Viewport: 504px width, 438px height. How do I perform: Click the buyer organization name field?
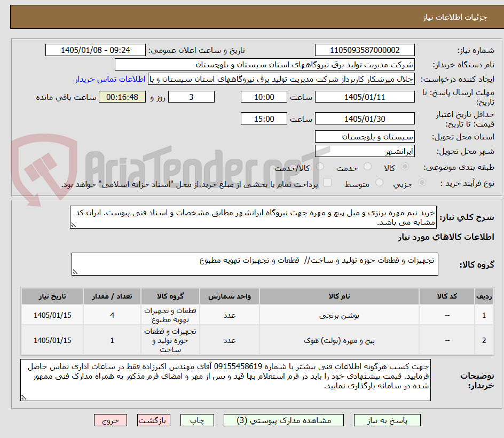click(264, 65)
